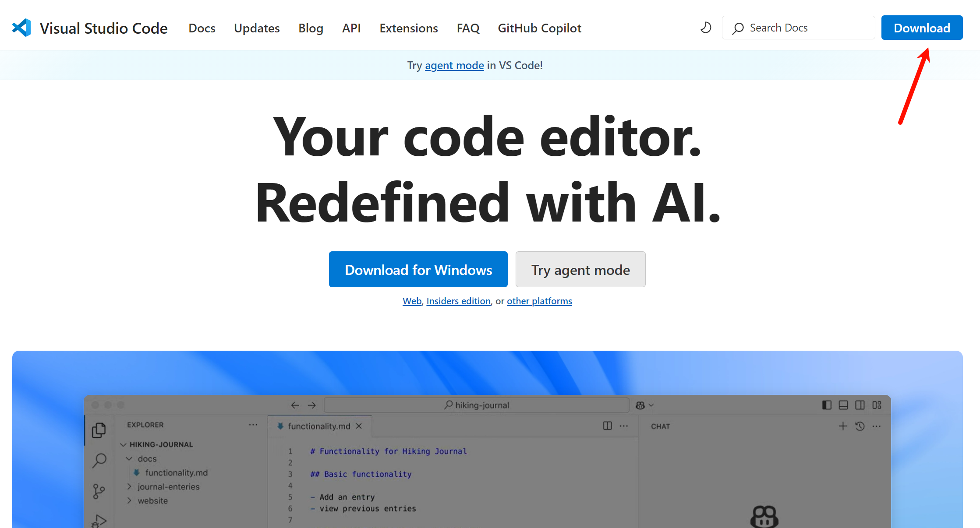980x528 pixels.
Task: Click the blue Download button in header
Action: [x=922, y=28]
